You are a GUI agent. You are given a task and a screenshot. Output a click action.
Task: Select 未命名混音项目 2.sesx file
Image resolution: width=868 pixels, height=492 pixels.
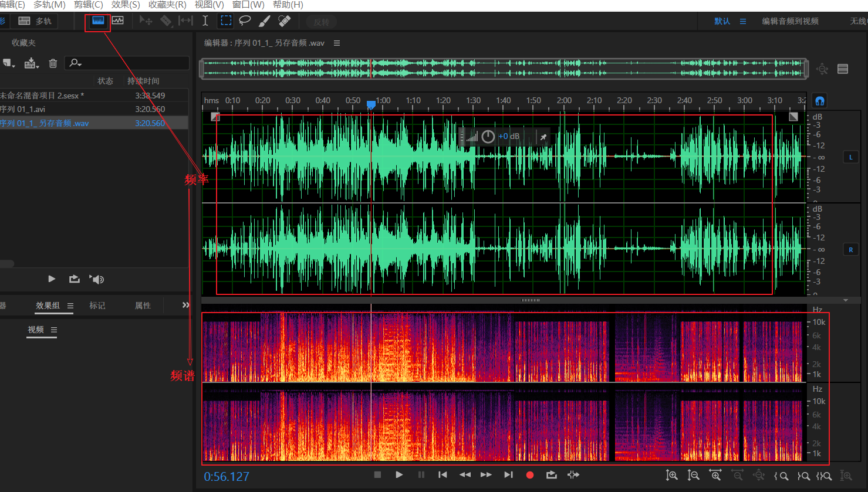click(x=94, y=96)
